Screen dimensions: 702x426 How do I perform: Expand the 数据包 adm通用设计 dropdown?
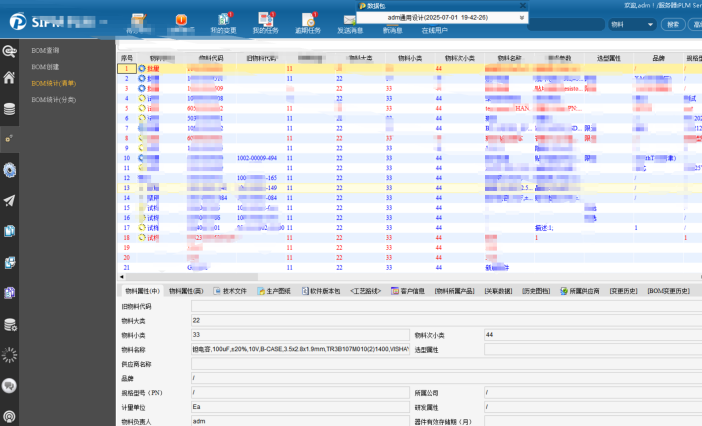(x=521, y=17)
